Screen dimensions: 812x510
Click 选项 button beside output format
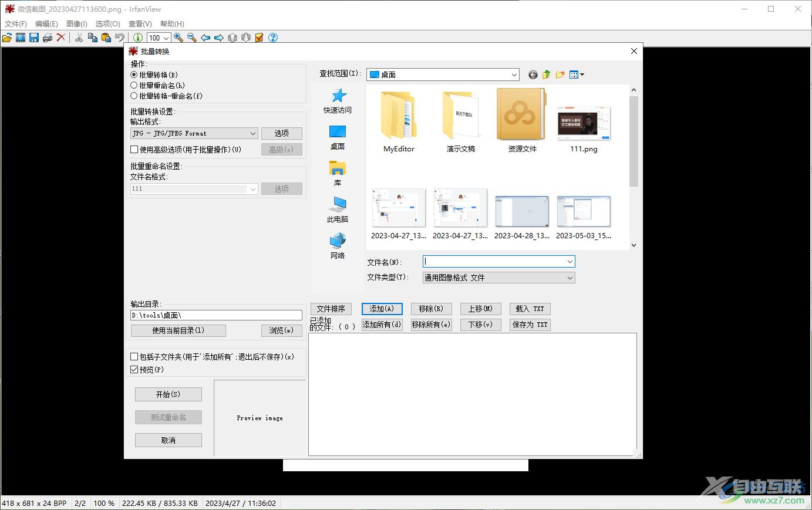pyautogui.click(x=282, y=133)
